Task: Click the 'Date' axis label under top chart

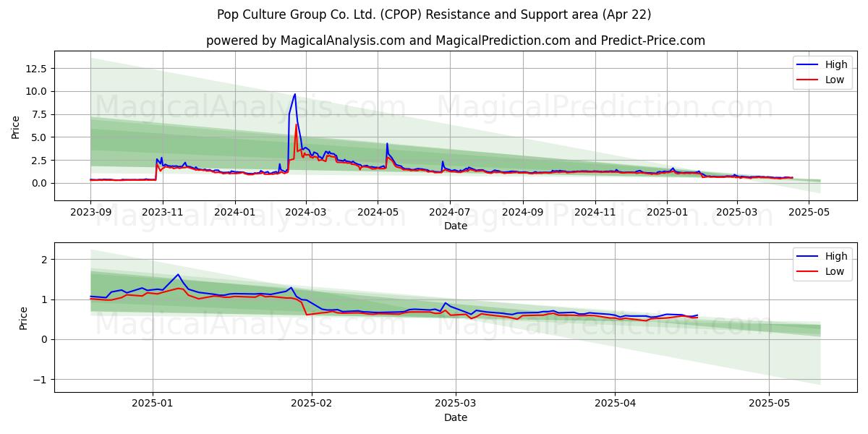Action: (456, 226)
